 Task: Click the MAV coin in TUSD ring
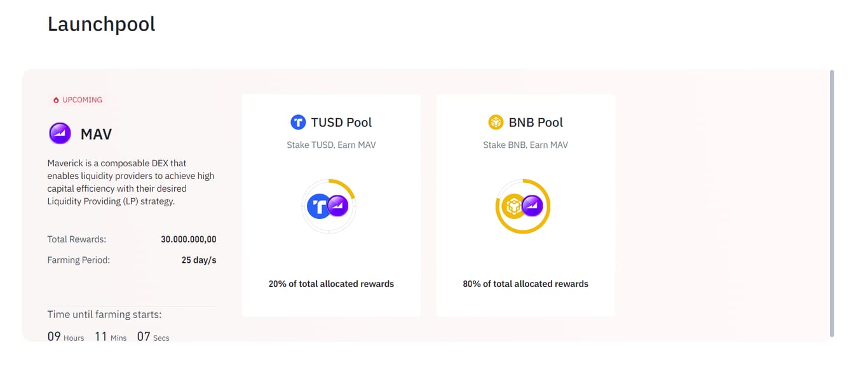338,206
